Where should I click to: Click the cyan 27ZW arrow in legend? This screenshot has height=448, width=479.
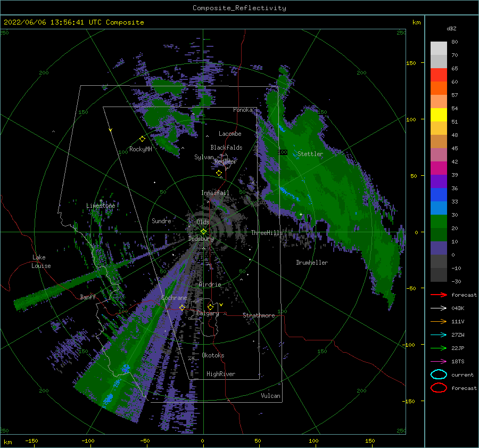click(439, 335)
